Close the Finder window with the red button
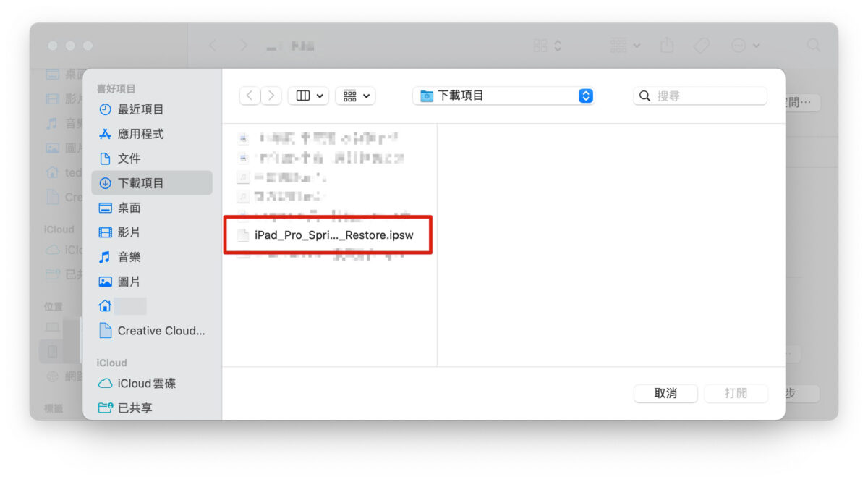The height and width of the screenshot is (485, 868). pos(53,46)
